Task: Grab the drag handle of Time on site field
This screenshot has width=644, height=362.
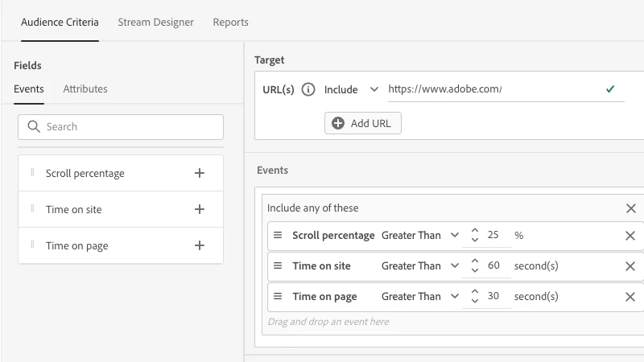Action: (32, 208)
